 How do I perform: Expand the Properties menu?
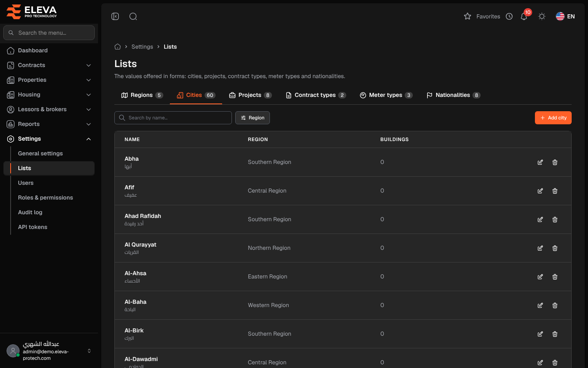[49, 80]
